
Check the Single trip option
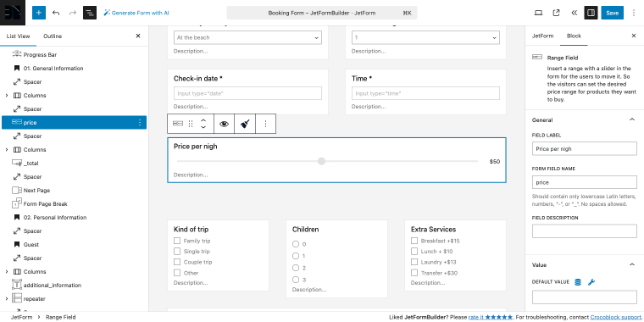[177, 251]
